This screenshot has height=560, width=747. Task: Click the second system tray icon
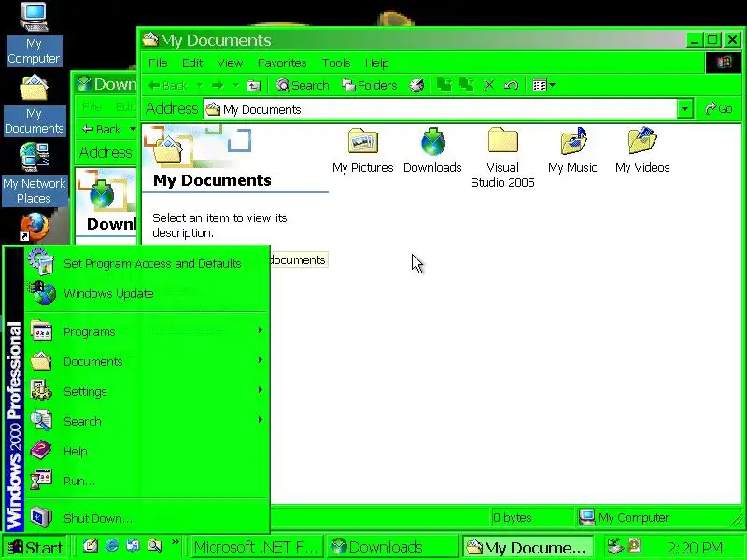point(634,545)
